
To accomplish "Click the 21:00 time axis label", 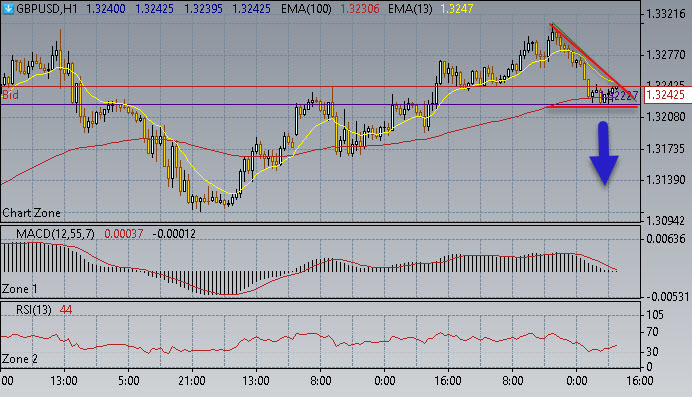I will coord(192,381).
